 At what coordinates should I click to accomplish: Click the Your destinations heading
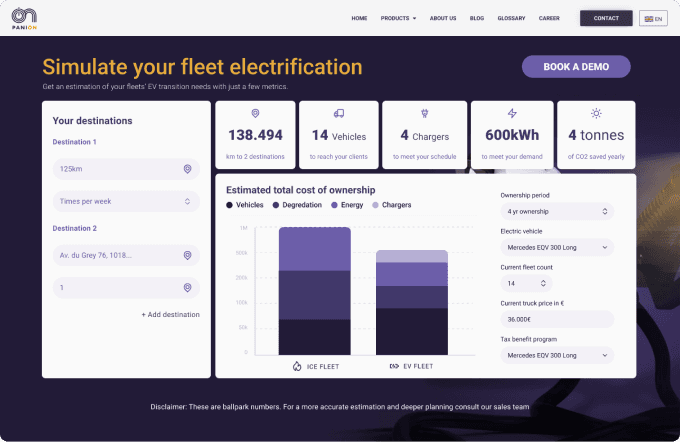tap(92, 121)
